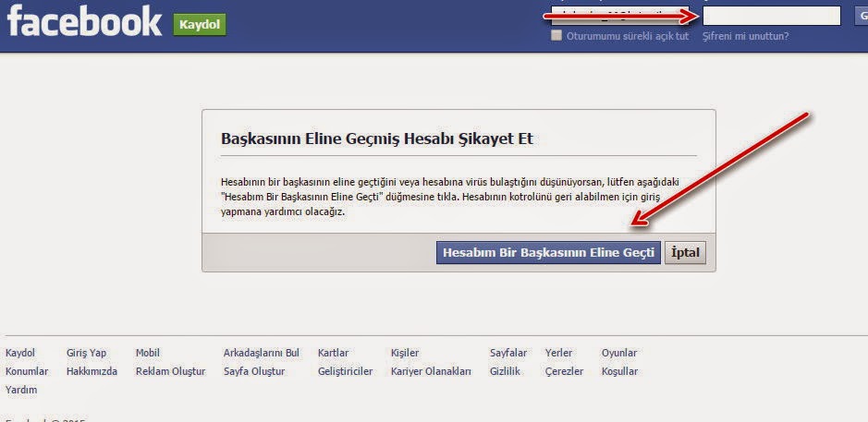The width and height of the screenshot is (868, 422).
Task: Click the green Kaydol button
Action: [x=200, y=25]
